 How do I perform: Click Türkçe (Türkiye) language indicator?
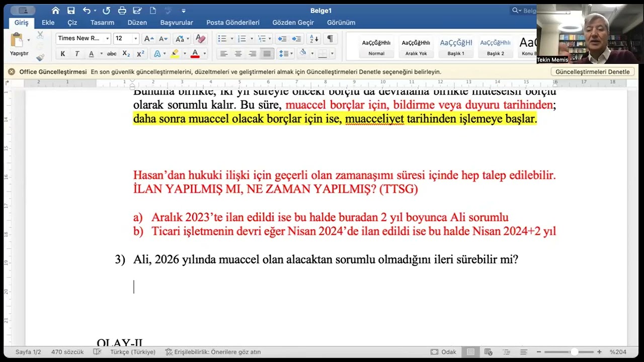pos(133,352)
